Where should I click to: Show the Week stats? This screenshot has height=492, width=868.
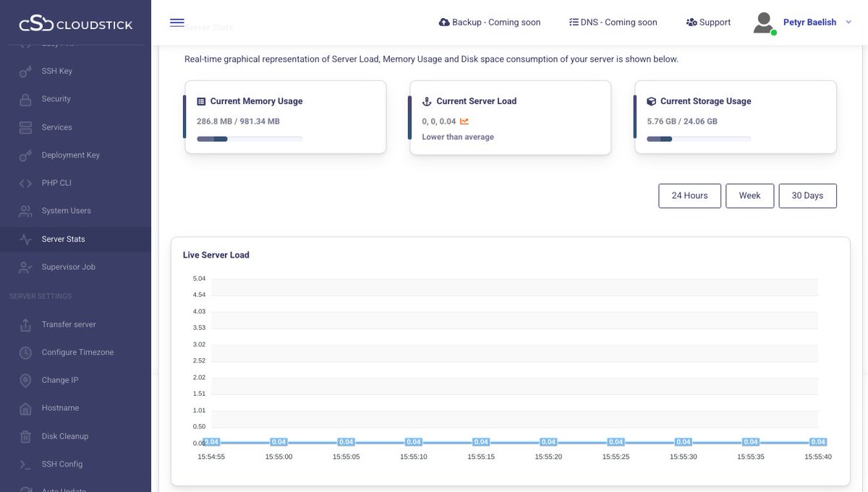click(x=750, y=196)
